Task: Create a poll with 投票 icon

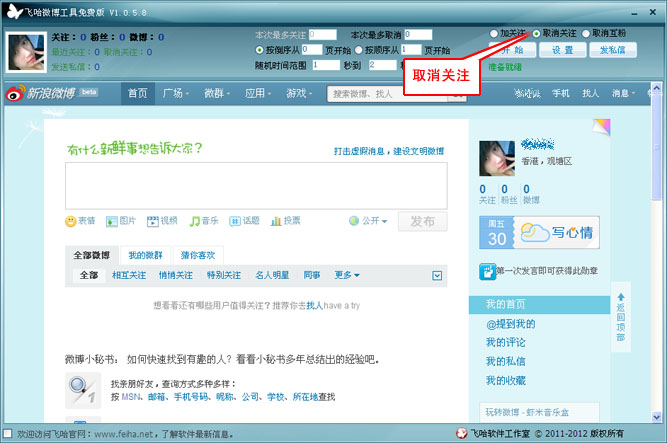Action: pyautogui.click(x=276, y=221)
